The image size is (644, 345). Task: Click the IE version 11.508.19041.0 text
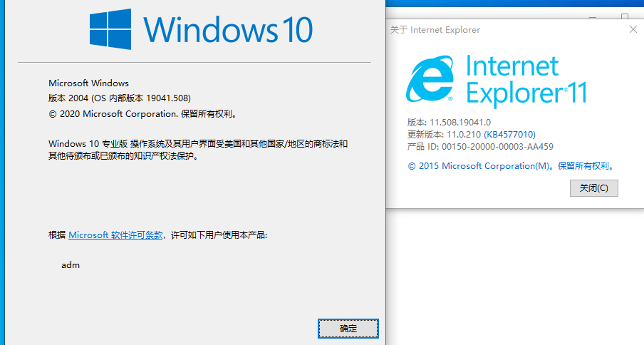coord(449,122)
